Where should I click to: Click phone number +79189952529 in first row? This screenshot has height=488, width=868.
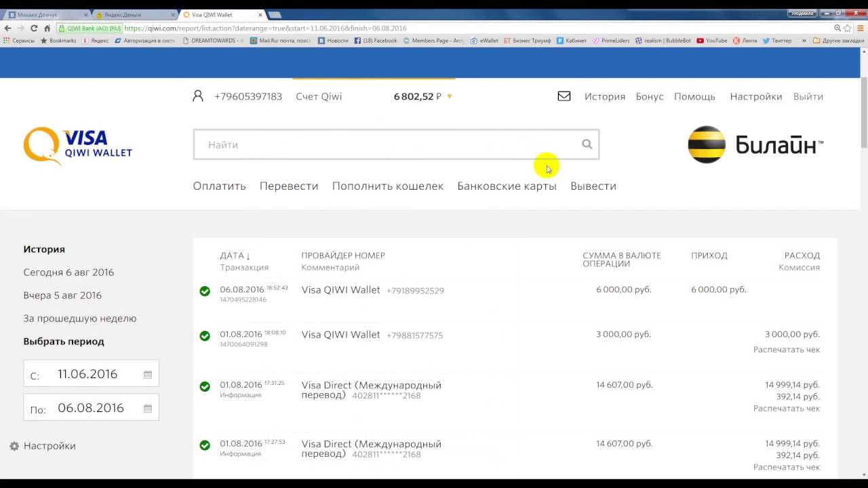pyautogui.click(x=415, y=291)
